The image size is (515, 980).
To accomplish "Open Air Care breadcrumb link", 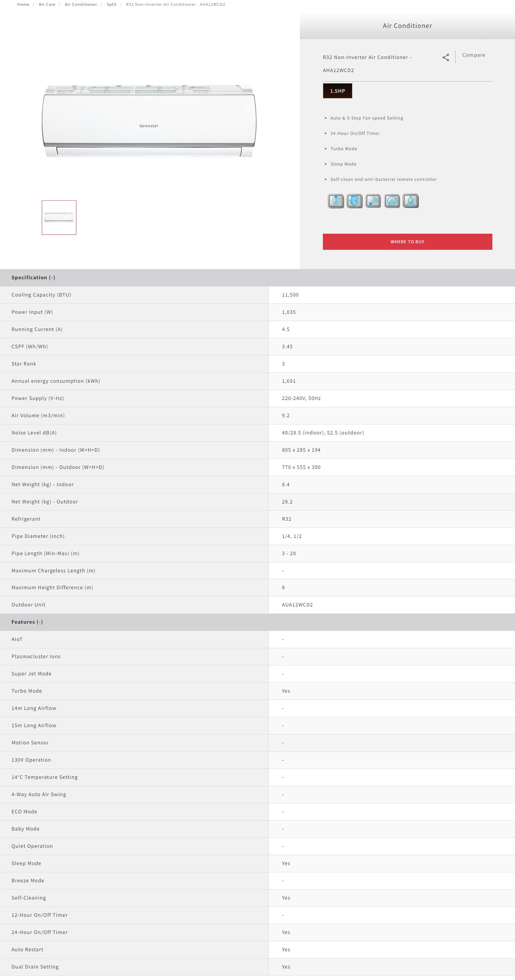I will [47, 5].
